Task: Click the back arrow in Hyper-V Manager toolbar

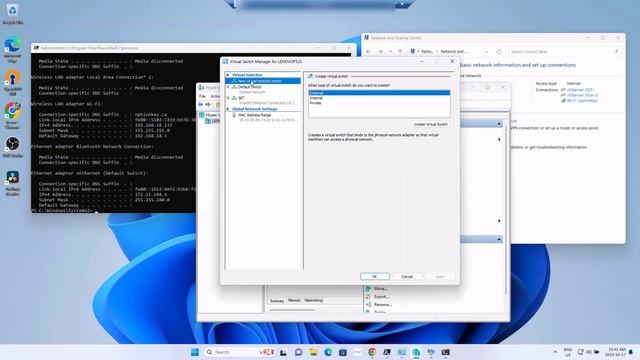Action: 200,105
